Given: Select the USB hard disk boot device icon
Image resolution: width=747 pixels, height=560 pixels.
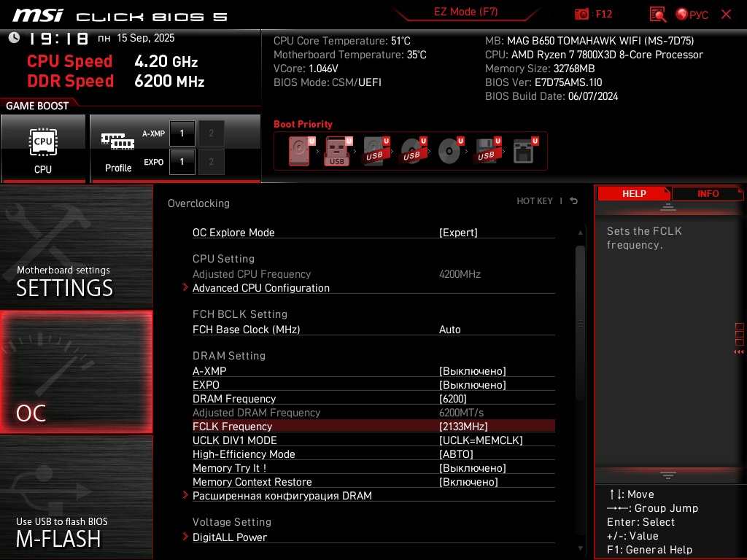Looking at the screenshot, I should pyautogui.click(x=376, y=151).
